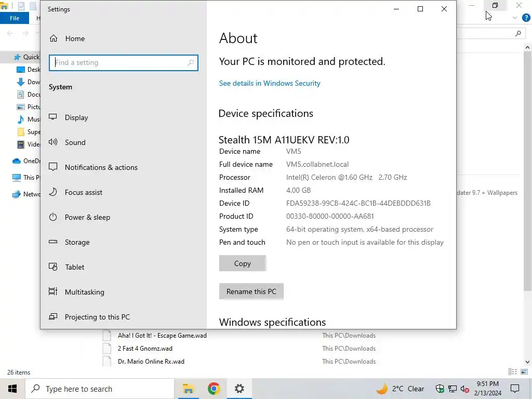Select Music folder in File Explorer sidebar
Screen dimensions: 532x399
29,119
